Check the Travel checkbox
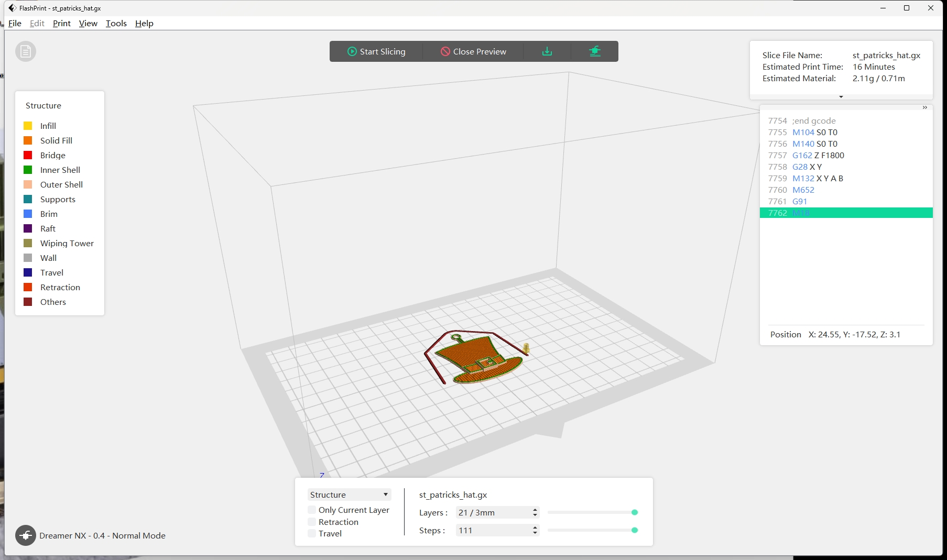The image size is (947, 560). click(x=312, y=533)
